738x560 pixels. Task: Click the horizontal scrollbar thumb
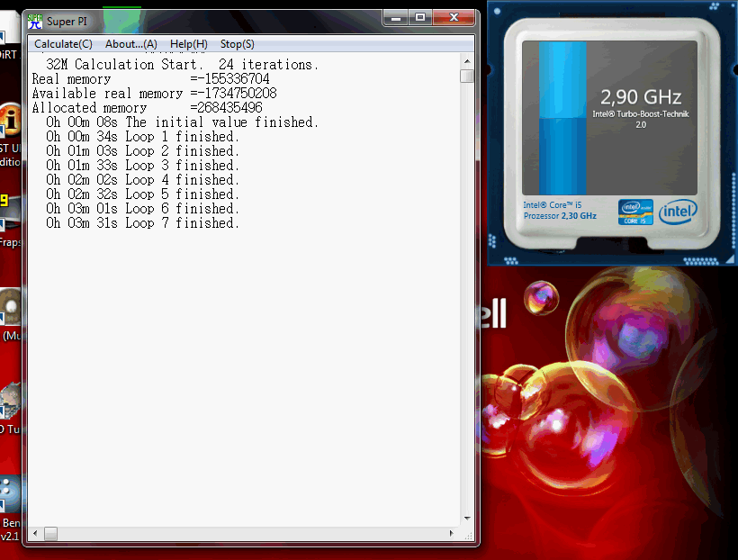click(50, 534)
